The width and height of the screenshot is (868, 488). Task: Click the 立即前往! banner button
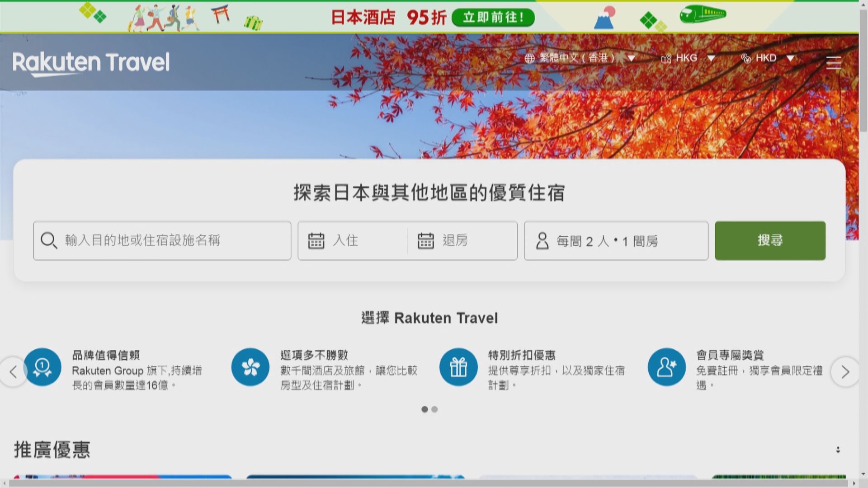[493, 18]
